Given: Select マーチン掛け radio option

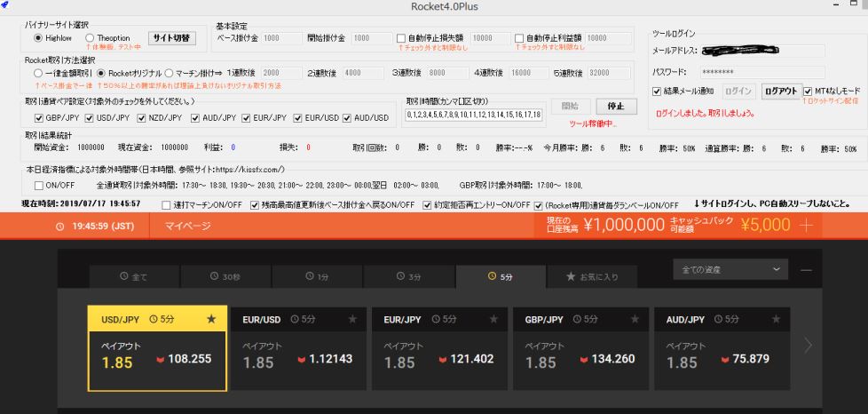Looking at the screenshot, I should click(170, 73).
